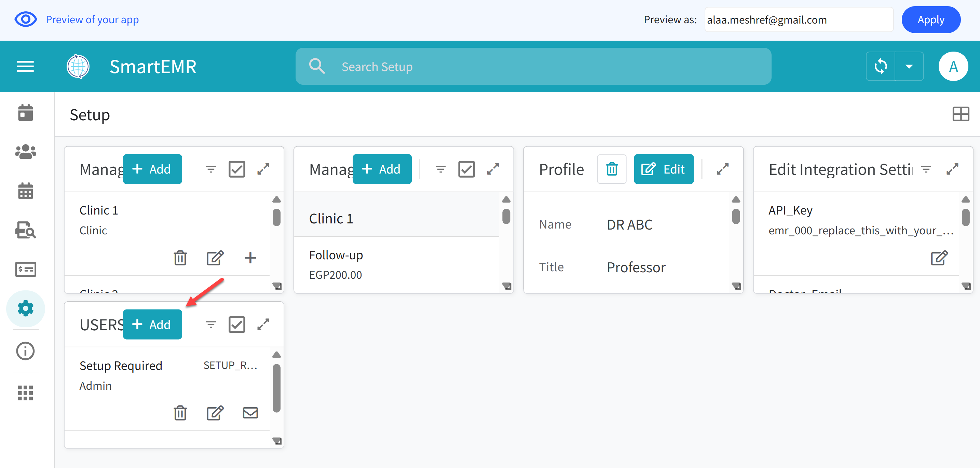This screenshot has height=468, width=980.
Task: Email the Setup Required user
Action: coord(250,413)
